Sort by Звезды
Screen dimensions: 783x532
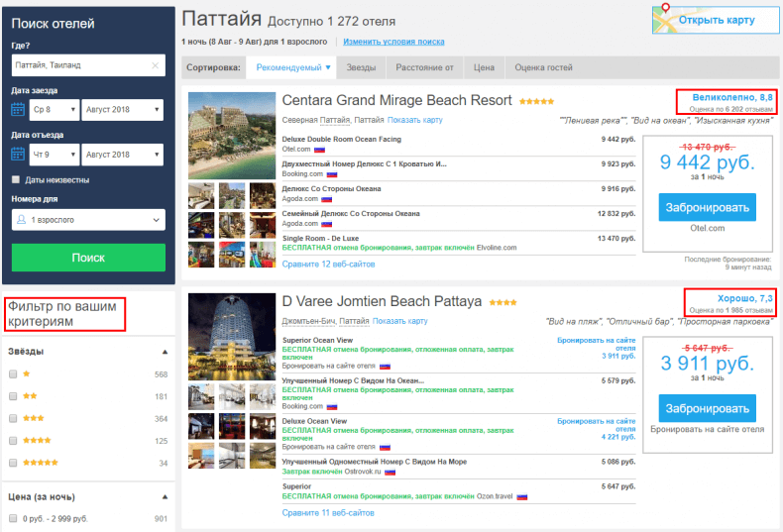(361, 67)
